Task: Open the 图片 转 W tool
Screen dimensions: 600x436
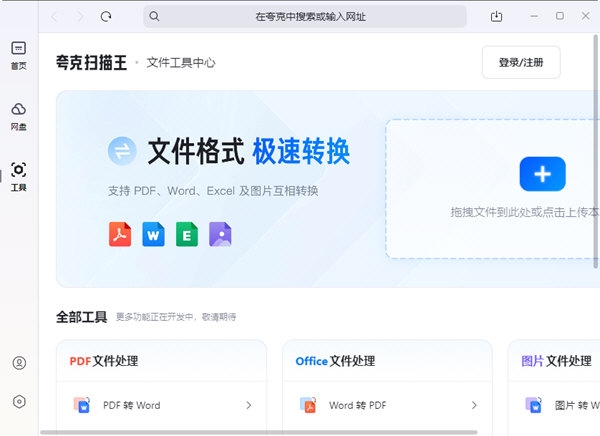Action: [x=554, y=405]
